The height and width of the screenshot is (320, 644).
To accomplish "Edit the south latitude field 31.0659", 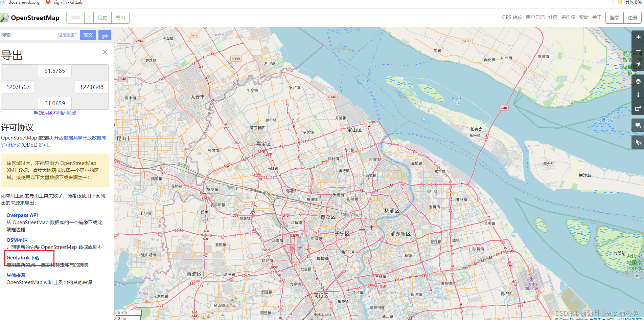I will click(x=55, y=103).
